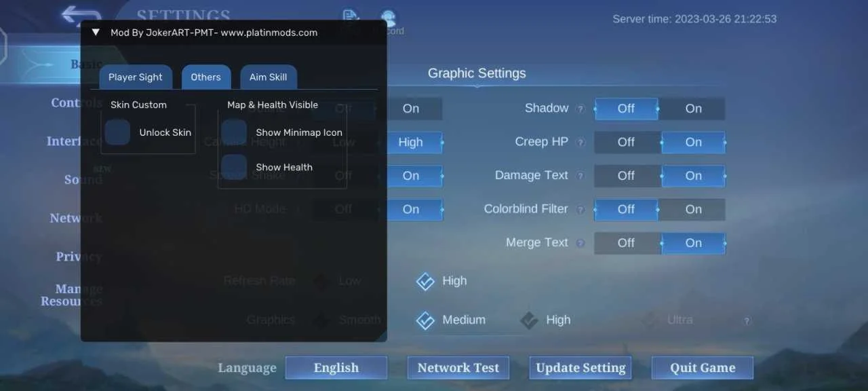
Task: Switch to the Others tab
Action: (x=206, y=77)
